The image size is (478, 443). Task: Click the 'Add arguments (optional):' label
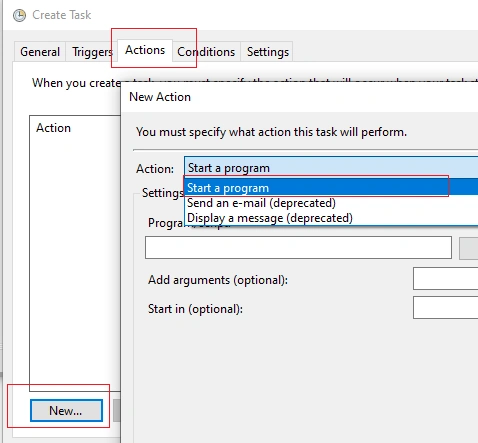[218, 280]
